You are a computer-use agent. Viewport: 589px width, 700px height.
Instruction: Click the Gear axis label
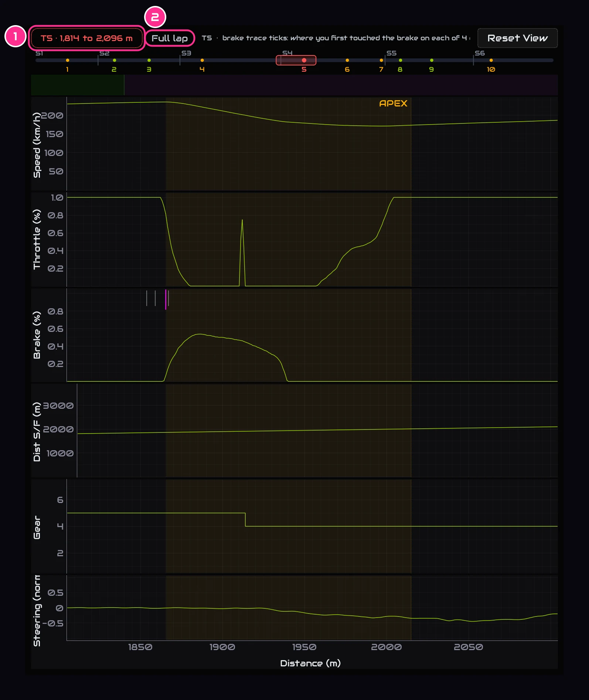point(37,527)
